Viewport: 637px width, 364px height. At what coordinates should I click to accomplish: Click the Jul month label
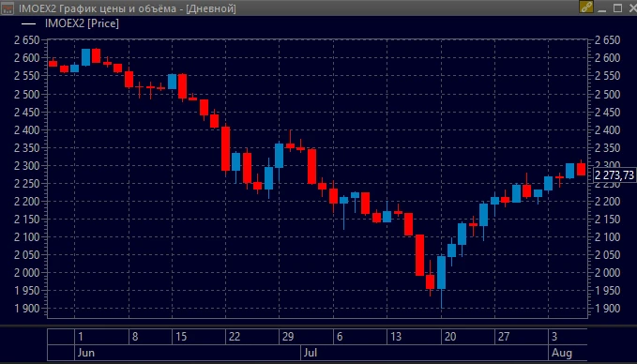311,353
